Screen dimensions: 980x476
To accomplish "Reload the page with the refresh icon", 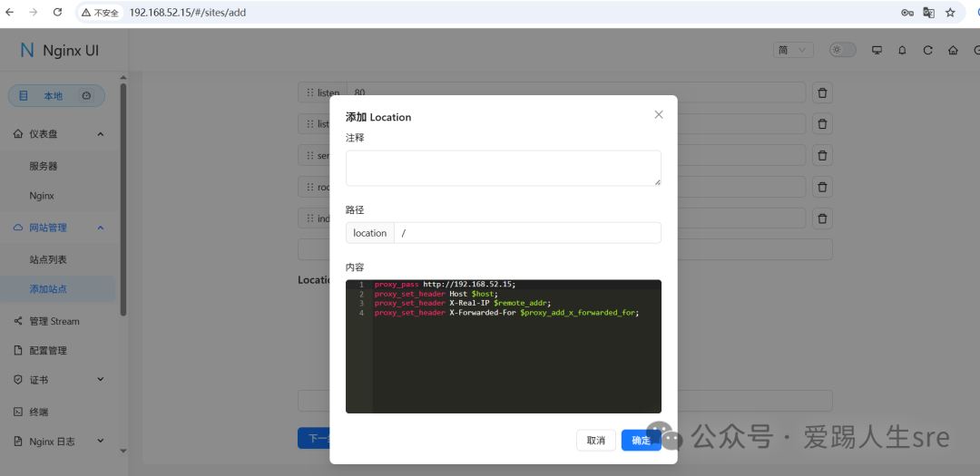I will (x=57, y=12).
